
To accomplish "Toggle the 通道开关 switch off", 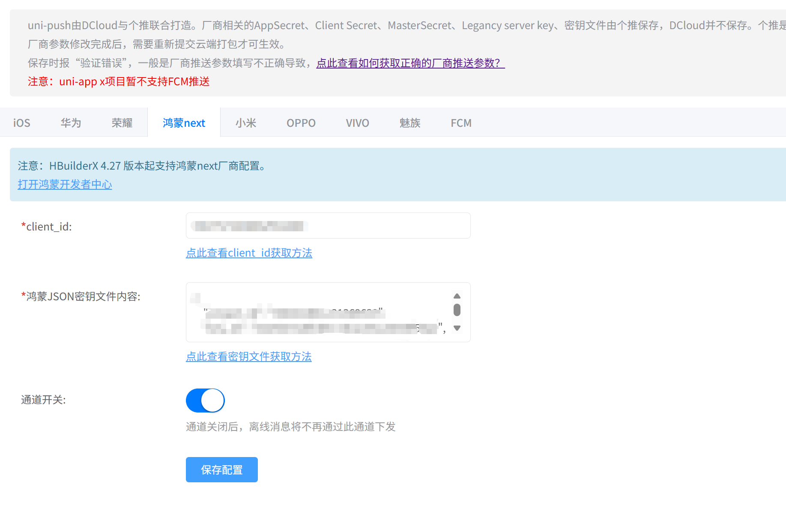I will coord(205,400).
